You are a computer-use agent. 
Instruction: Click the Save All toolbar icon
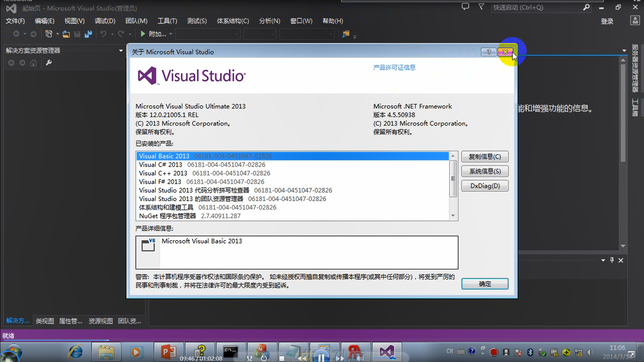(x=88, y=34)
